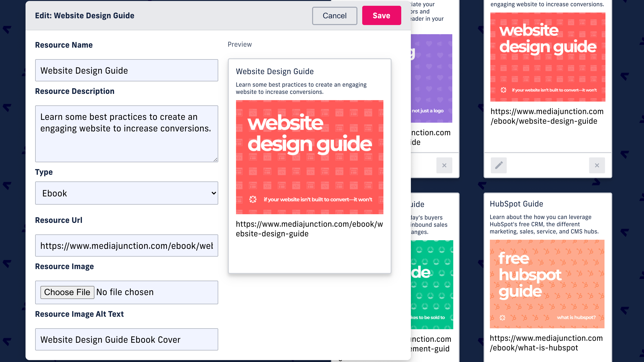The image size is (644, 362).
Task: Collapse the Type combo box options
Action: pyautogui.click(x=126, y=193)
